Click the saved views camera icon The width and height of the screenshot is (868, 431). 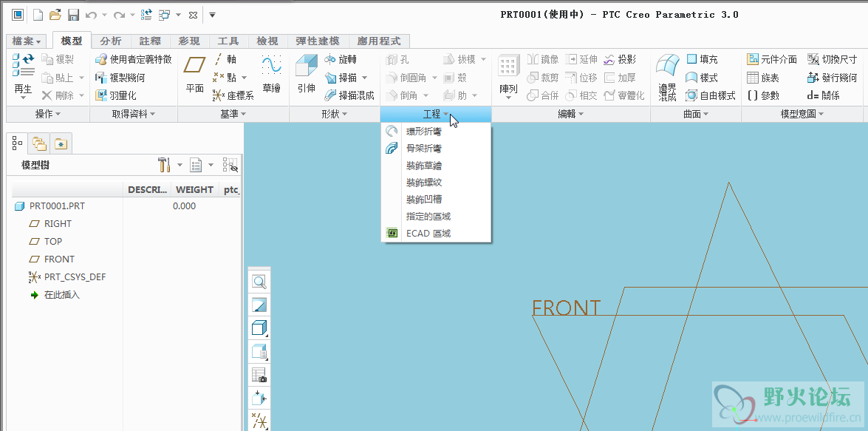(x=259, y=375)
